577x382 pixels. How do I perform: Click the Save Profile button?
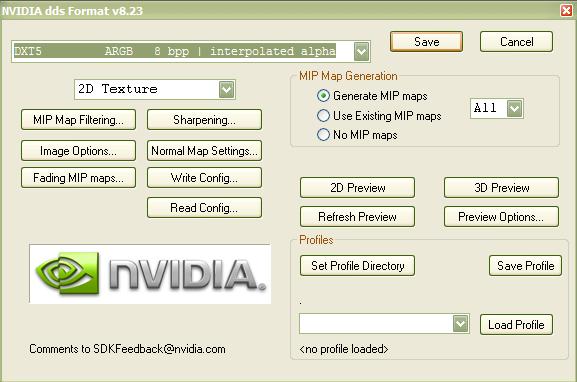(x=525, y=265)
